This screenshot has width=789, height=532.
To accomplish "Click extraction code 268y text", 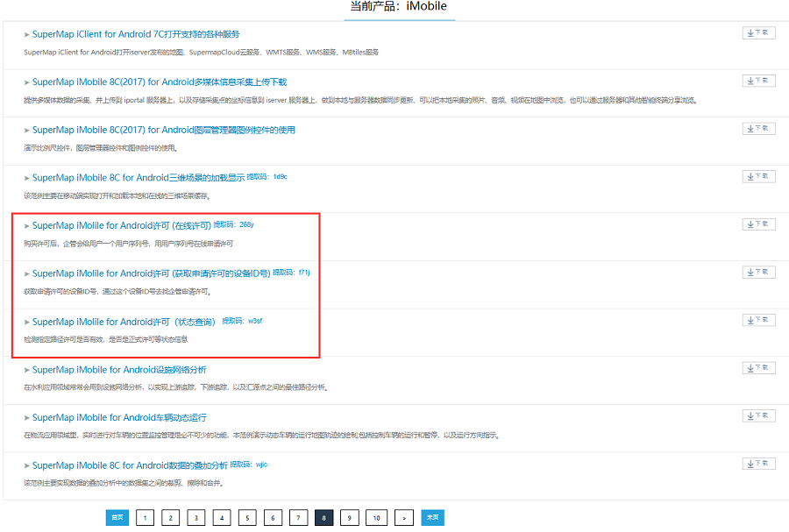I will (233, 224).
